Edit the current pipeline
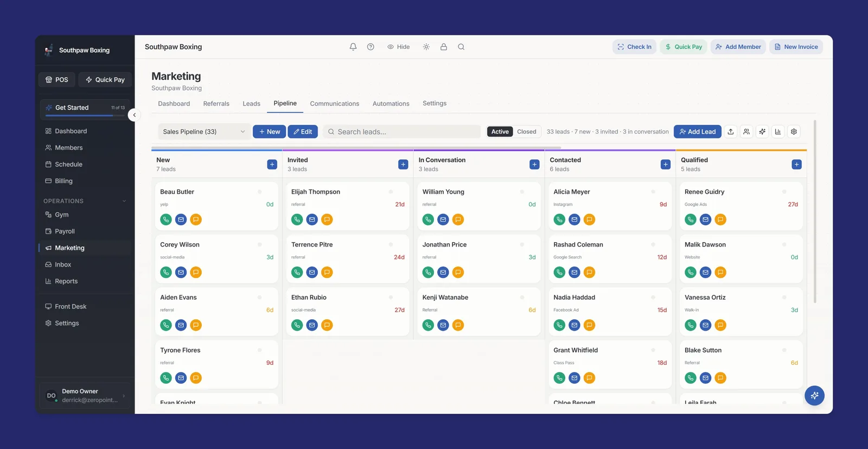Viewport: 868px width, 449px height. [x=303, y=131]
